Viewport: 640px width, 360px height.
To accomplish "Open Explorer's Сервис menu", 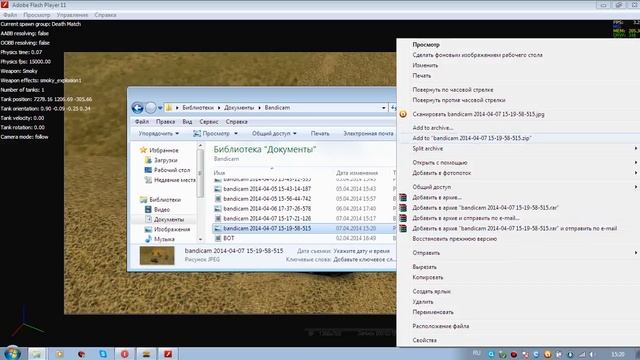I will [209, 122].
